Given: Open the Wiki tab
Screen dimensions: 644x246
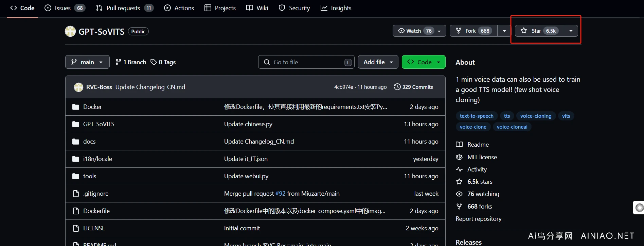Looking at the screenshot, I should (x=257, y=8).
